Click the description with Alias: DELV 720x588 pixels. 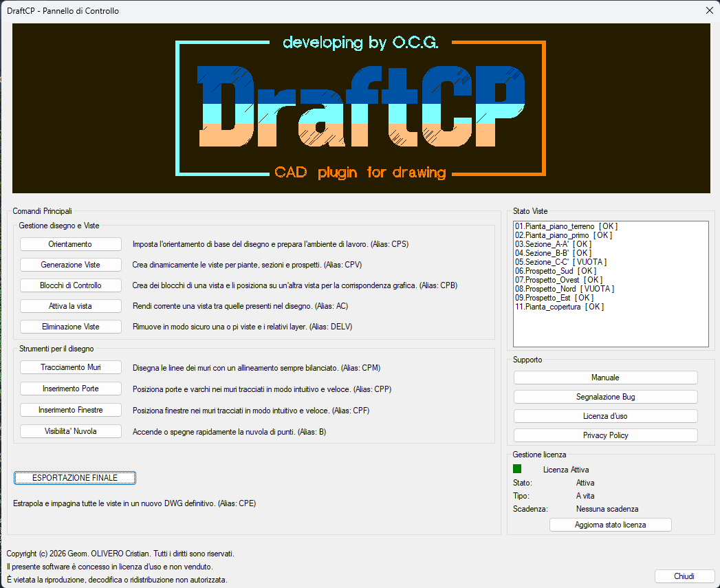point(242,327)
